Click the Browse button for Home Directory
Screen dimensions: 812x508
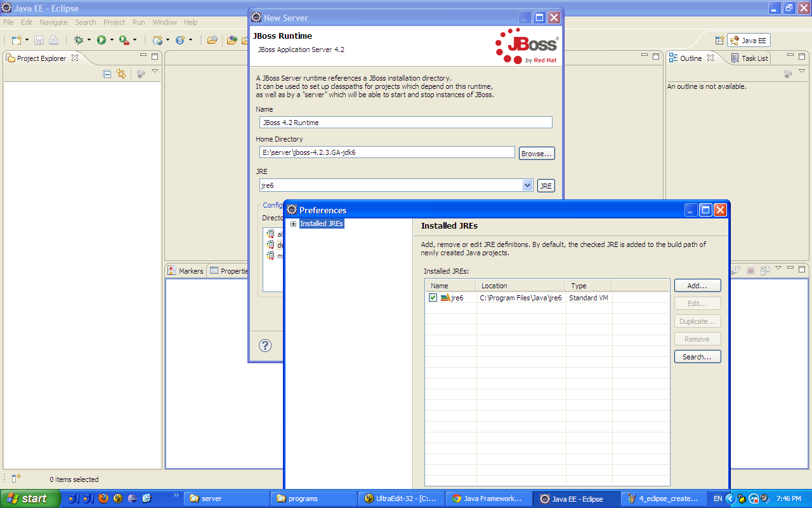[x=536, y=153]
